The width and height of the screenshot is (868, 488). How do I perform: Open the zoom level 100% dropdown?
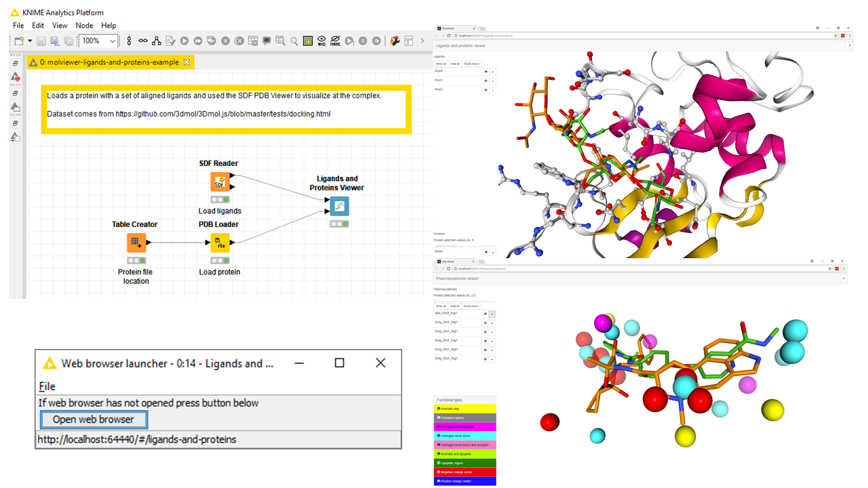[113, 41]
